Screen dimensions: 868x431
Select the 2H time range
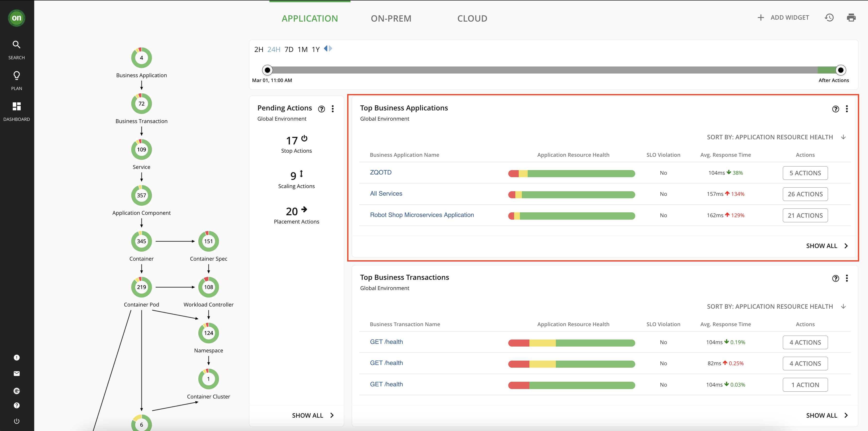tap(259, 50)
